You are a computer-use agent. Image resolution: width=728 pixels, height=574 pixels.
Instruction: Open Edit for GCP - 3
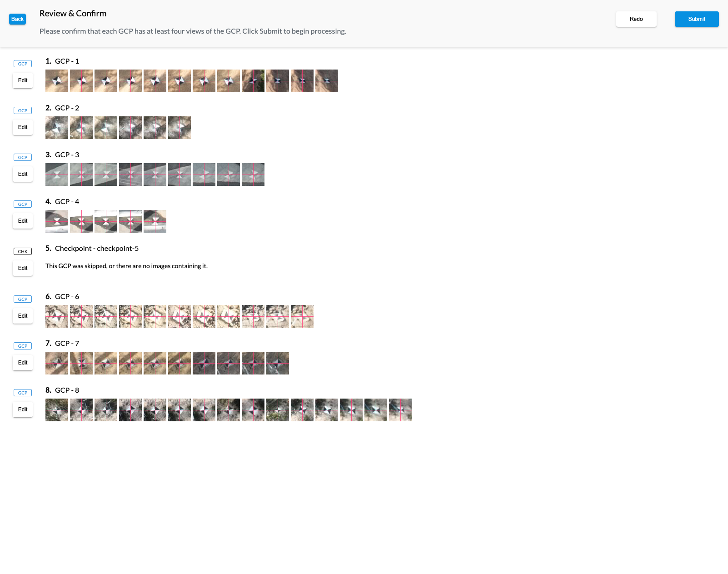(x=23, y=174)
